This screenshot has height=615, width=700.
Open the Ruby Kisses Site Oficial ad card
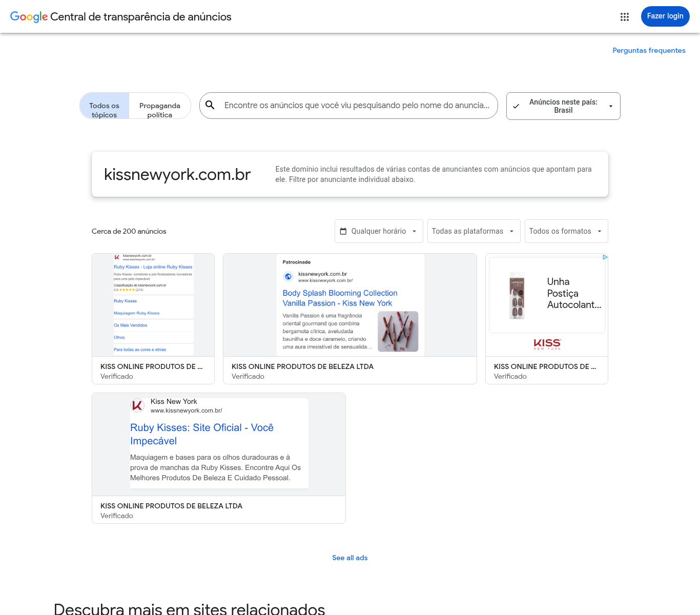(219, 458)
